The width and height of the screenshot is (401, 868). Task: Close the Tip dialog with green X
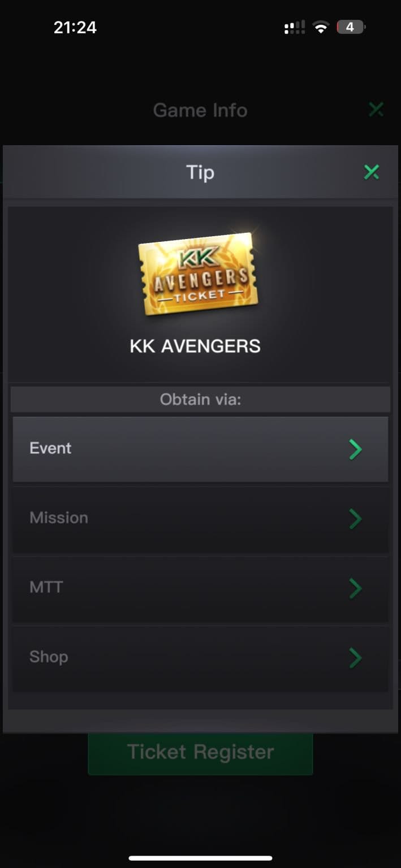click(372, 172)
